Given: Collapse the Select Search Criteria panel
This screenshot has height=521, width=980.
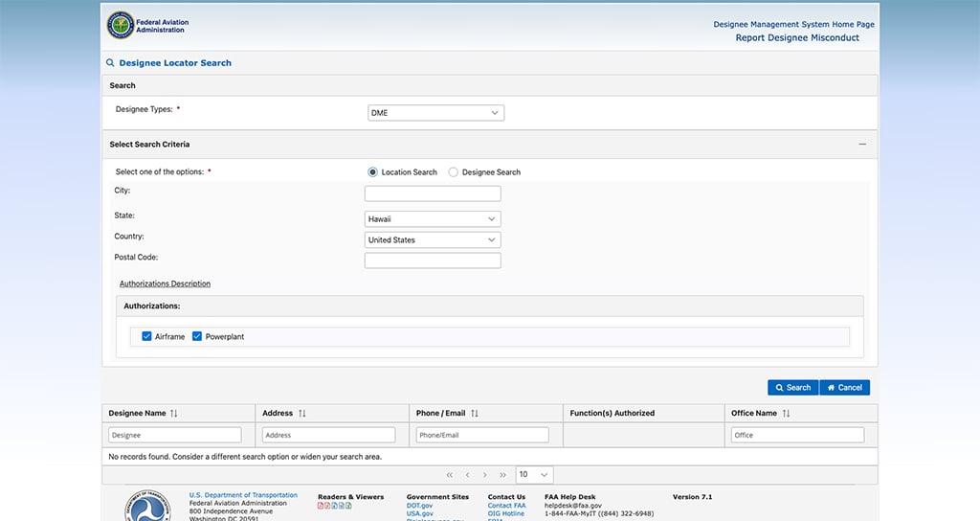Looking at the screenshot, I should point(862,145).
